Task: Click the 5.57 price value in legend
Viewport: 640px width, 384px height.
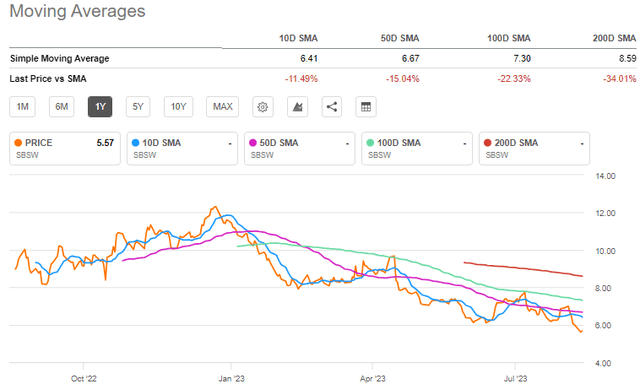Action: tap(105, 143)
